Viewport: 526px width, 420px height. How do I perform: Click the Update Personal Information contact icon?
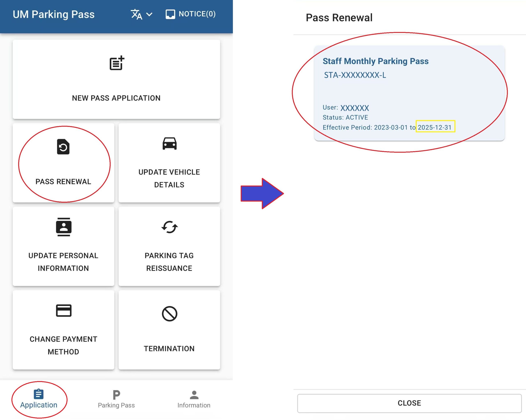63,227
